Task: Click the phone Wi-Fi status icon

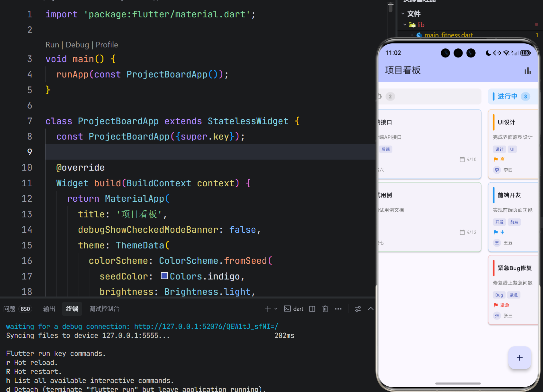Action: 506,53
